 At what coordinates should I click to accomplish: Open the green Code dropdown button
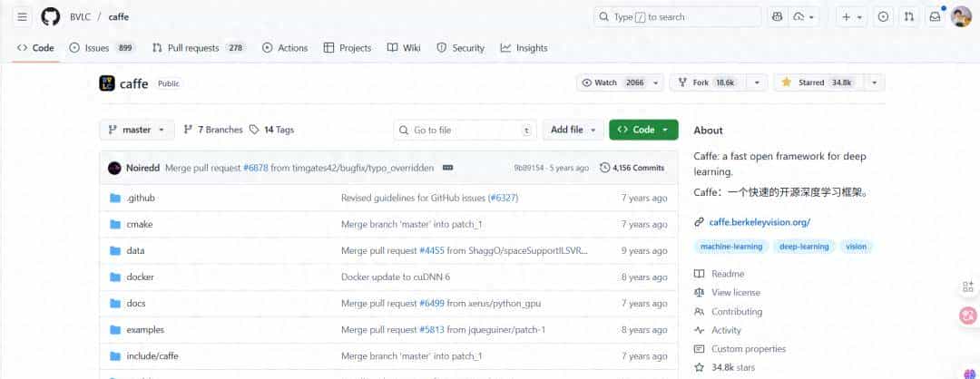643,130
